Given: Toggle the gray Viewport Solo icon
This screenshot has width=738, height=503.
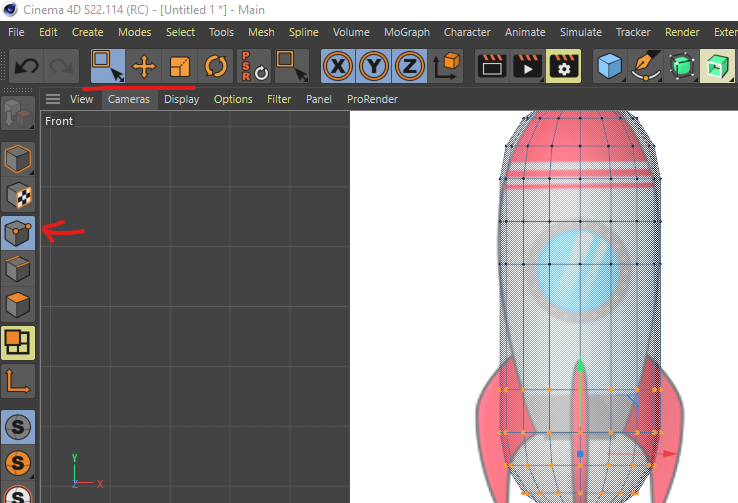Looking at the screenshot, I should [x=18, y=427].
